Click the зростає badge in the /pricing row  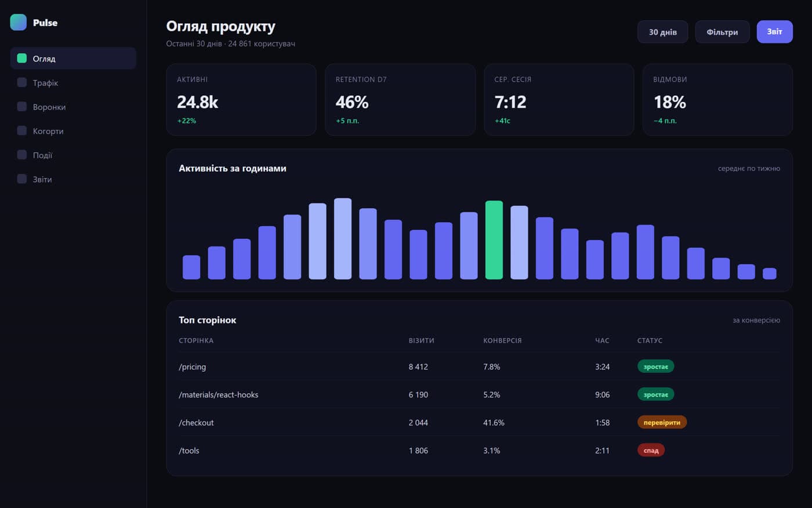click(x=655, y=367)
